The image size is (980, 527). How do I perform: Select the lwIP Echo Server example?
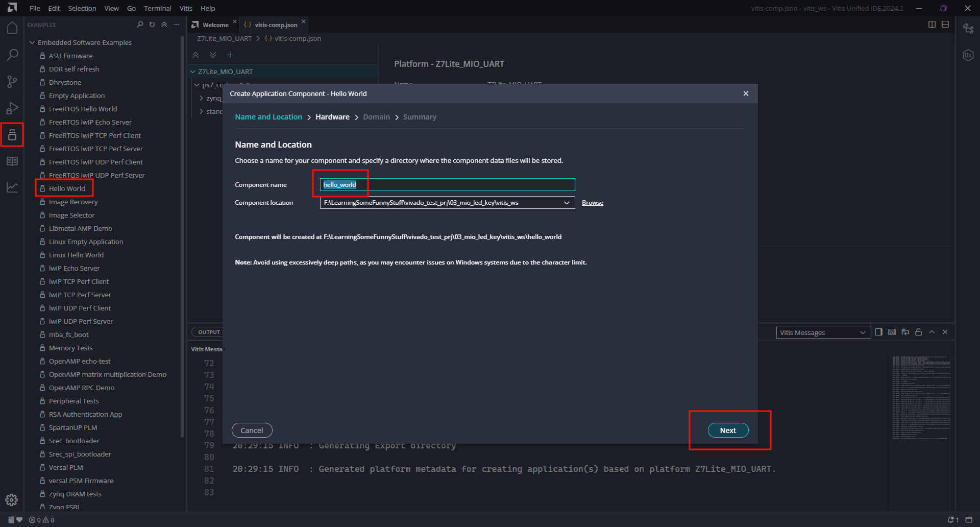tap(74, 268)
